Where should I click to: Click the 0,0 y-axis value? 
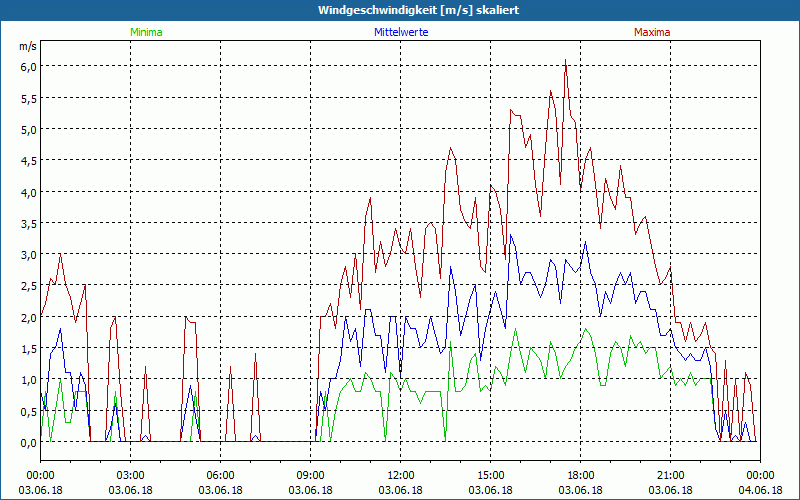click(x=29, y=443)
